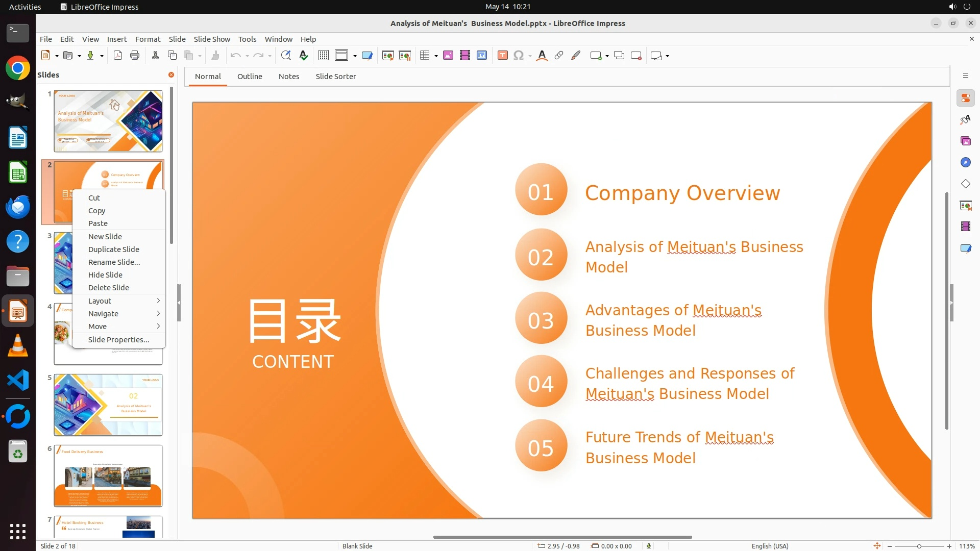Screen dimensions: 980x551
Task: Expand the Insert Table dropdown arrow
Action: (x=436, y=56)
